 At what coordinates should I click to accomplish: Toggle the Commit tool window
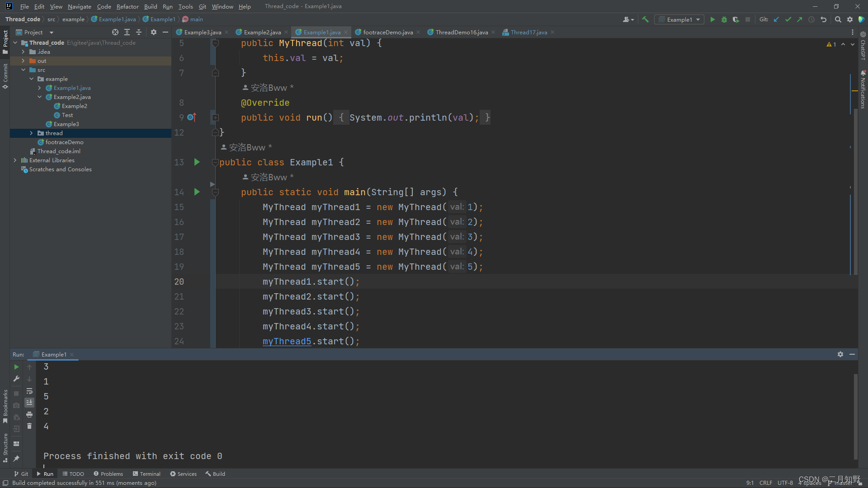[5, 76]
